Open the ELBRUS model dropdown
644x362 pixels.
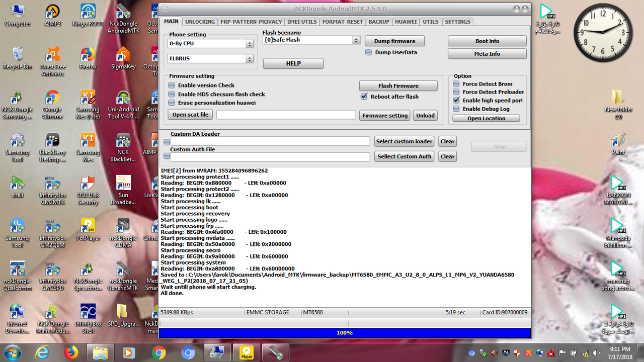pos(210,59)
